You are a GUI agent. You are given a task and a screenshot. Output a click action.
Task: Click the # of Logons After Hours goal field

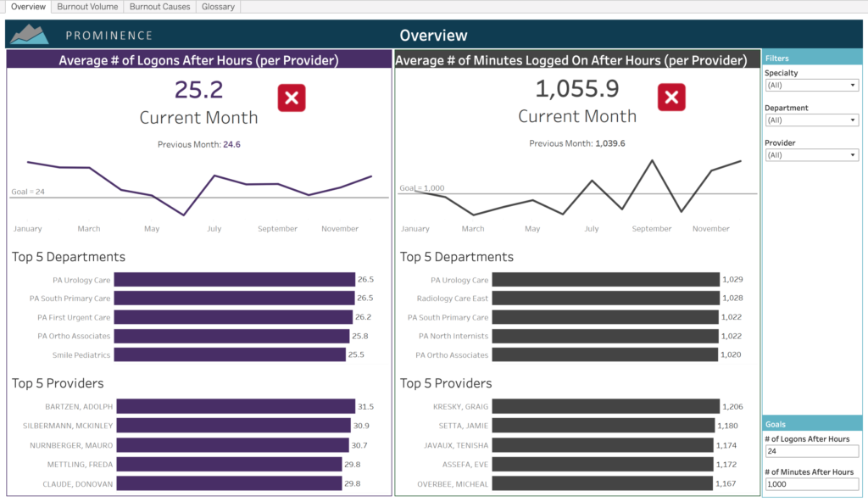(x=811, y=451)
